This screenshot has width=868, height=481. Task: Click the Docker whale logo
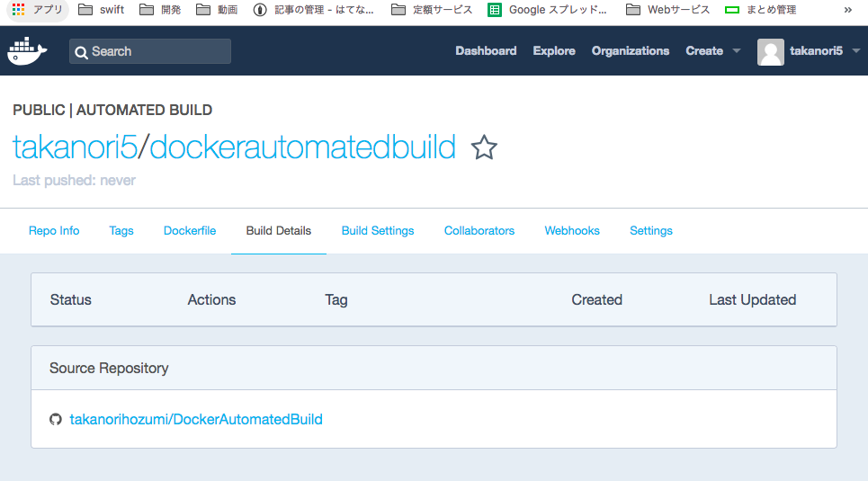click(x=27, y=51)
